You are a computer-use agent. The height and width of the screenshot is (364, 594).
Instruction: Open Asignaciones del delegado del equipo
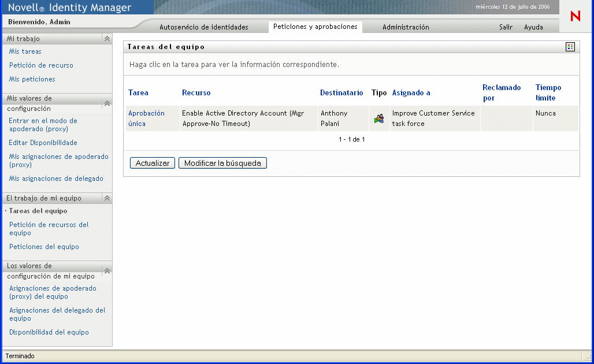pyautogui.click(x=57, y=314)
